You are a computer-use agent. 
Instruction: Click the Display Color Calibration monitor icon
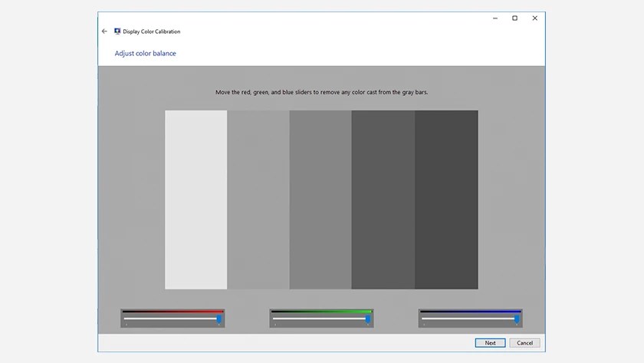(117, 31)
